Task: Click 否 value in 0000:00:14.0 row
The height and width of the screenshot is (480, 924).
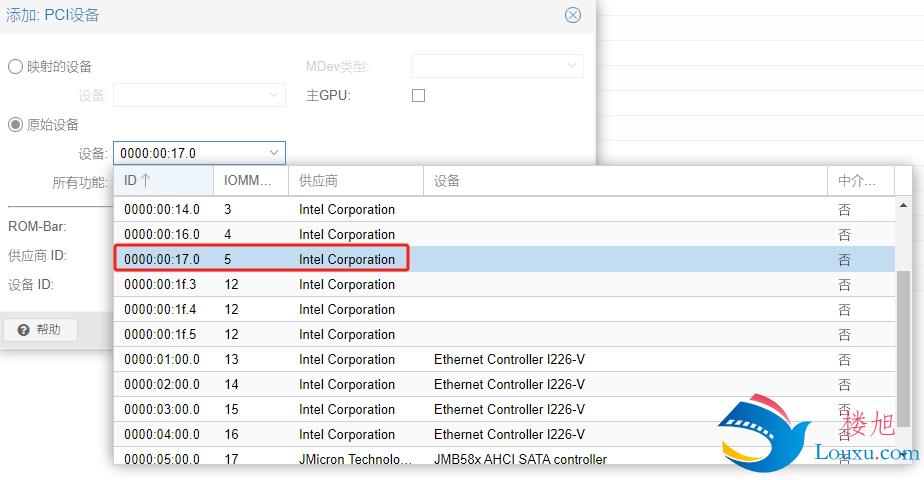Action: pos(844,210)
